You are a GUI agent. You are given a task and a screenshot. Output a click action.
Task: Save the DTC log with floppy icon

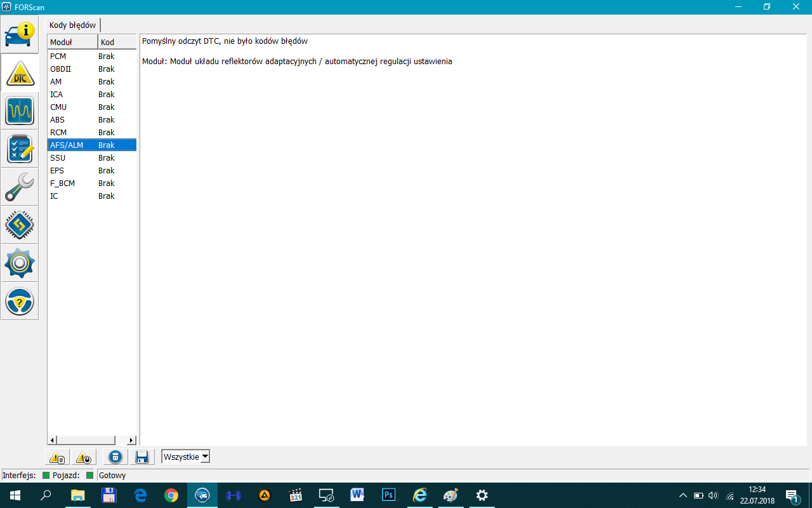[x=141, y=457]
